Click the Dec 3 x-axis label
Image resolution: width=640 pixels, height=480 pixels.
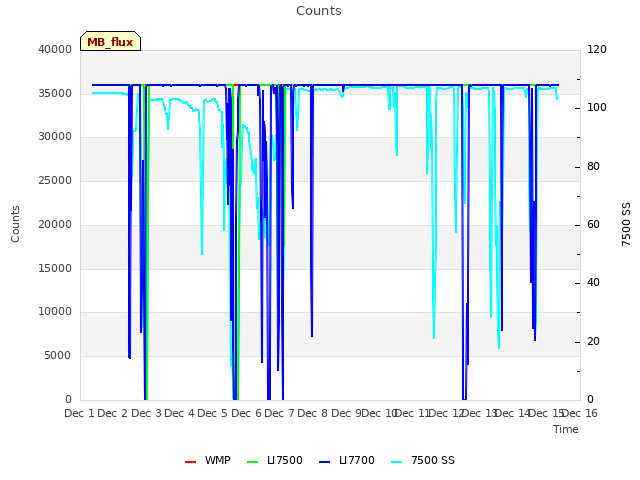(147, 413)
